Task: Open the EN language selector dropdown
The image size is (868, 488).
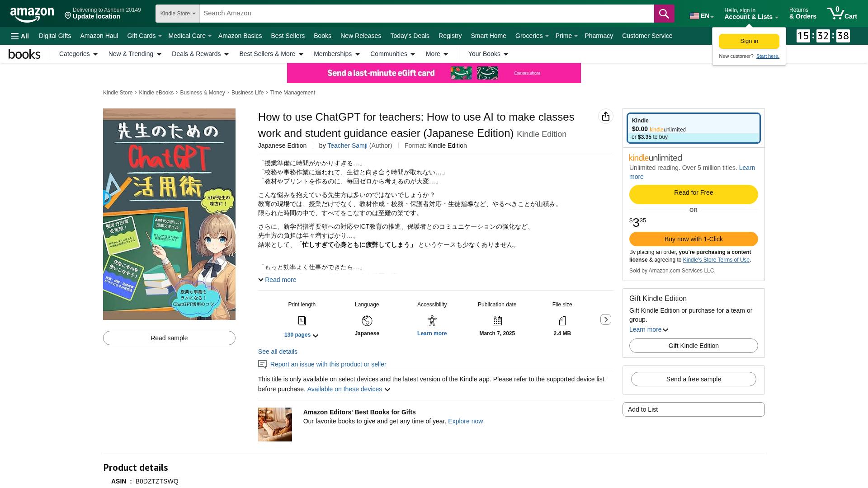Action: point(701,15)
